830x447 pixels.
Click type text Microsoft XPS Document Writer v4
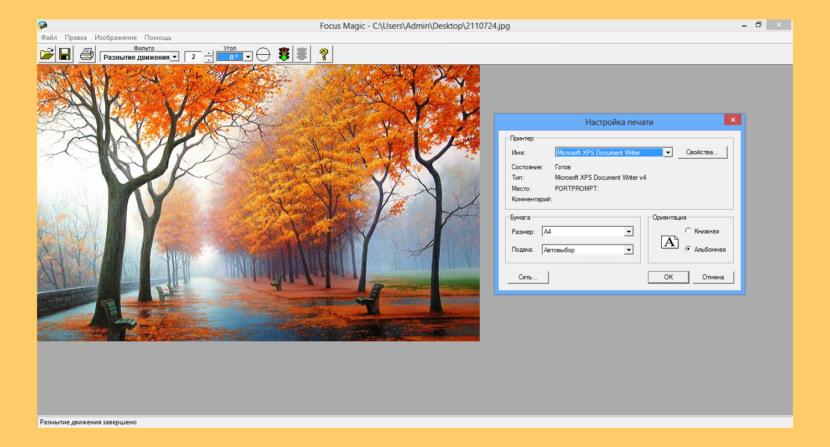(x=600, y=177)
